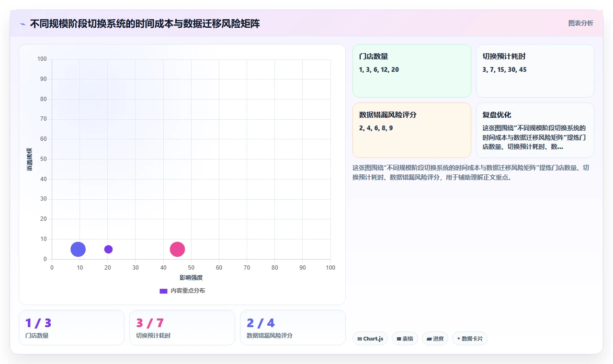Image resolution: width=613 pixels, height=364 pixels.
Task: Select the Chart.js tag
Action: 370,339
